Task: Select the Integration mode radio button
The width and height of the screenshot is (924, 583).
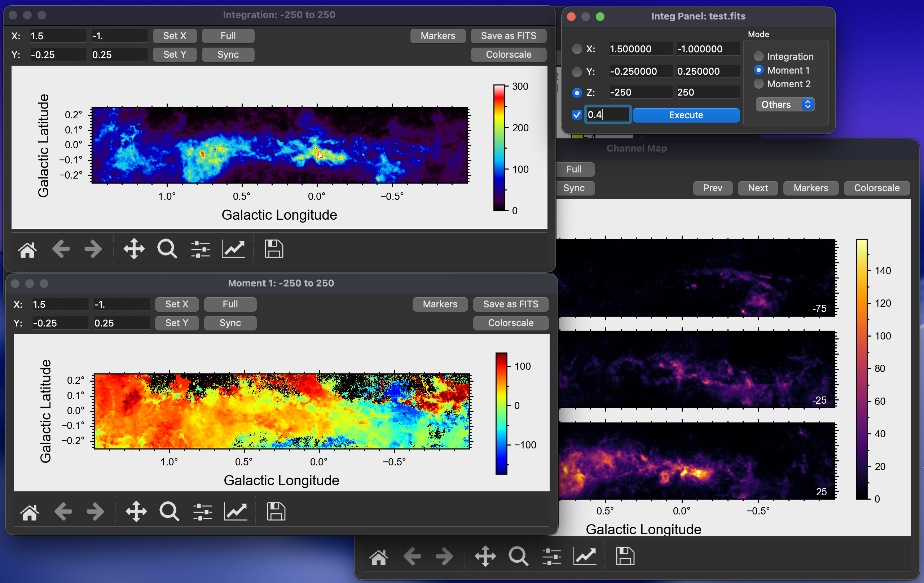Action: [758, 56]
